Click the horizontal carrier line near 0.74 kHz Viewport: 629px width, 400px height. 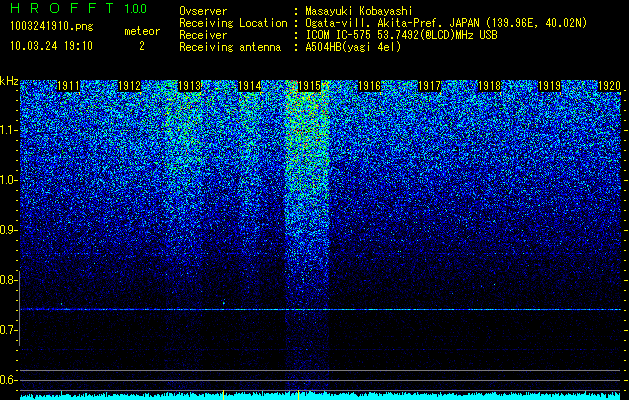321,309
